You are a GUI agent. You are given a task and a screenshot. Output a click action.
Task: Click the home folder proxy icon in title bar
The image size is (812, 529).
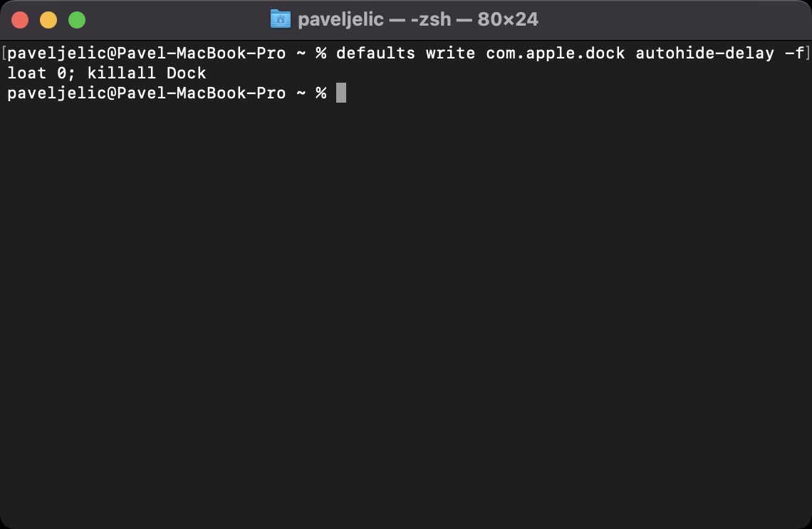coord(281,19)
